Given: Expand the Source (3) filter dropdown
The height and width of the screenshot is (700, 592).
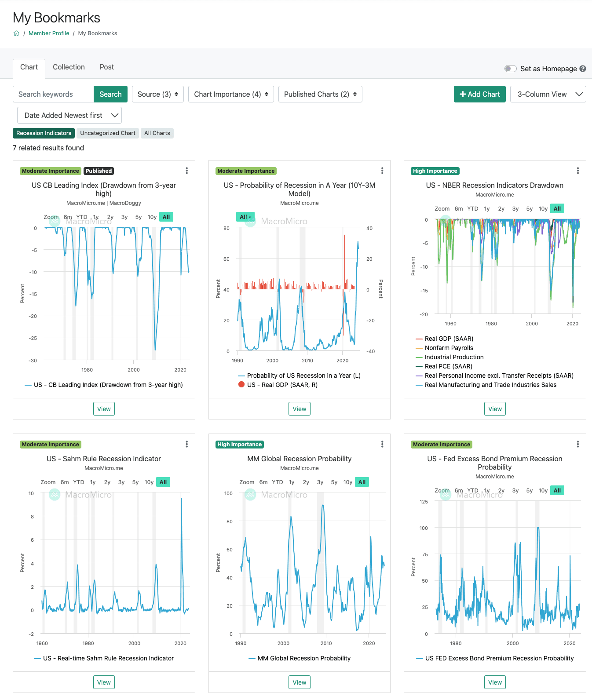Looking at the screenshot, I should 157,94.
